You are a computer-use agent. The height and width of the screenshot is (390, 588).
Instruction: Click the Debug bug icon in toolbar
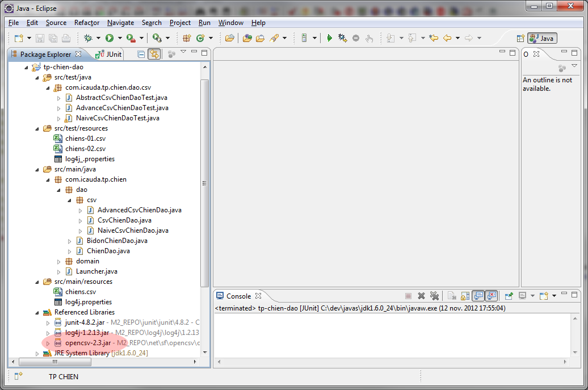(x=87, y=38)
